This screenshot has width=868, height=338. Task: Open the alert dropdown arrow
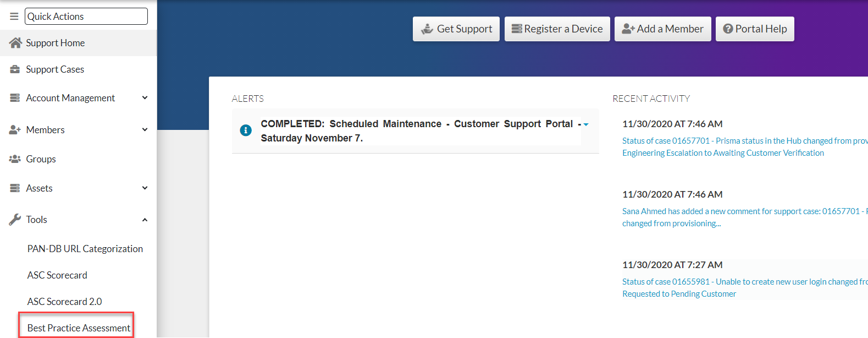tap(586, 124)
